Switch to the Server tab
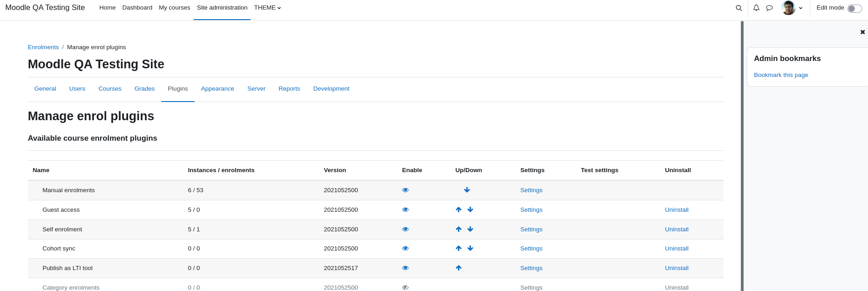Screen dimensions: 868x291 point(256,89)
